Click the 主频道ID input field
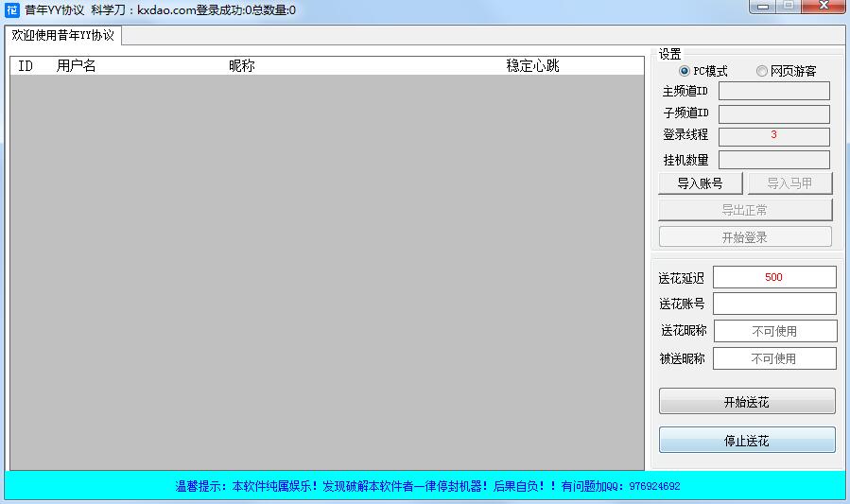The image size is (850, 504). coord(774,91)
